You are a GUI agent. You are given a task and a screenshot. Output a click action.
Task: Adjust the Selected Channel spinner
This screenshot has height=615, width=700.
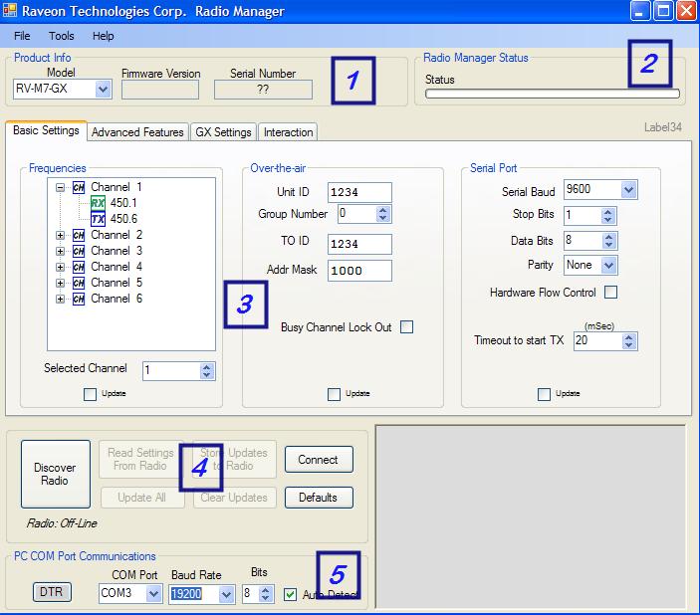tap(207, 371)
